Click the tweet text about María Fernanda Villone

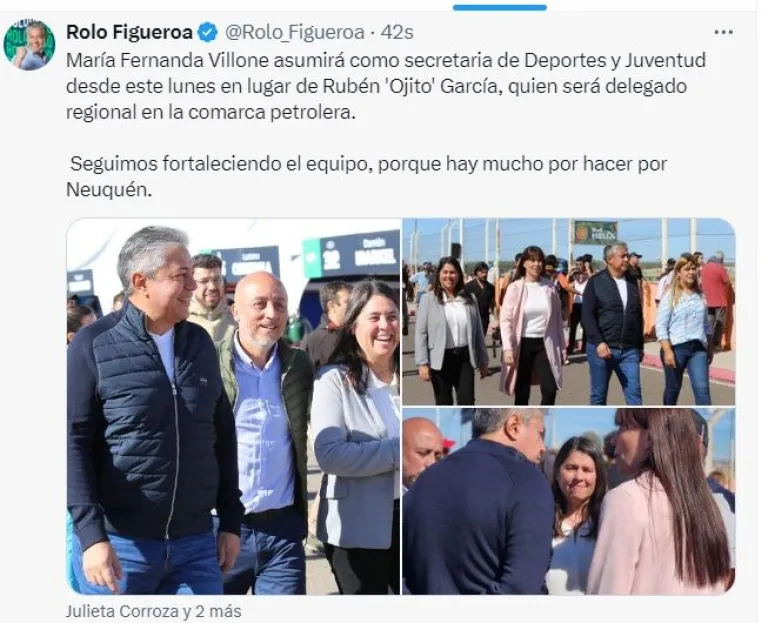(x=386, y=86)
